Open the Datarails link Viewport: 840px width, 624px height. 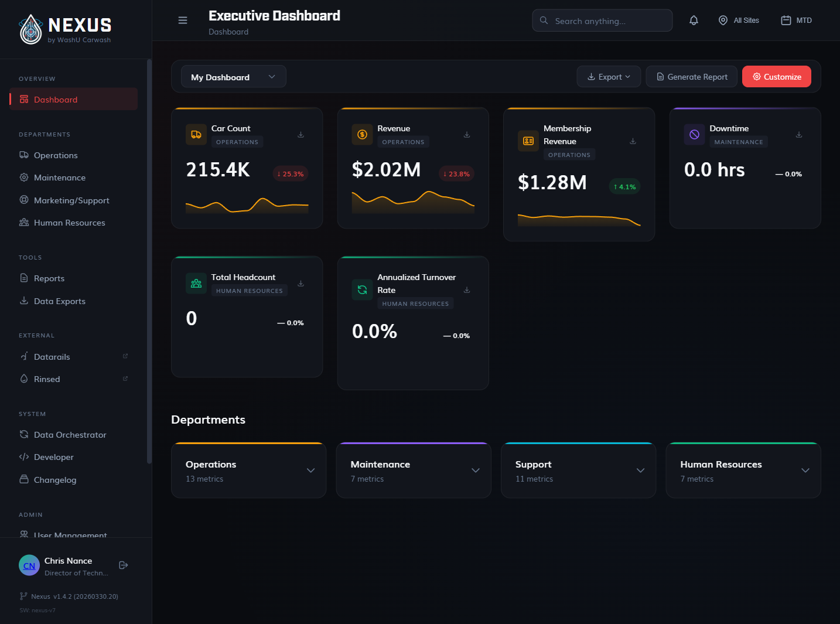[x=74, y=356]
